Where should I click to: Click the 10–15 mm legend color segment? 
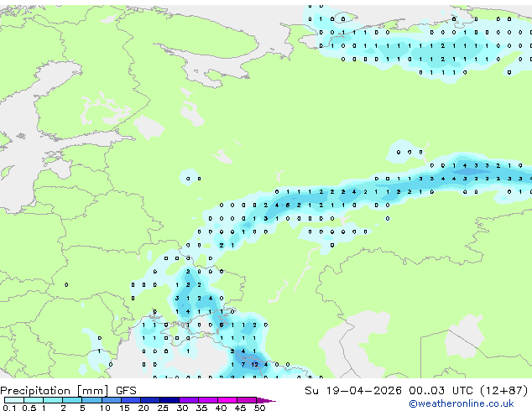(112, 400)
